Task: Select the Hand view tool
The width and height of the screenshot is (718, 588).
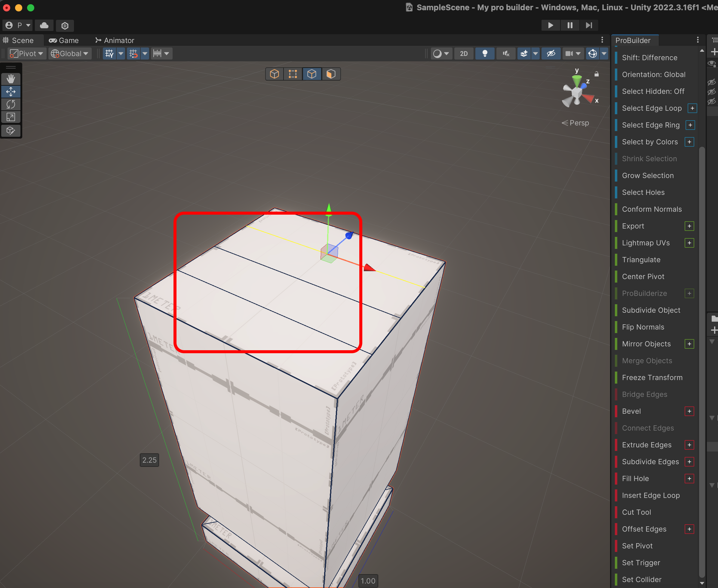Action: [11, 79]
